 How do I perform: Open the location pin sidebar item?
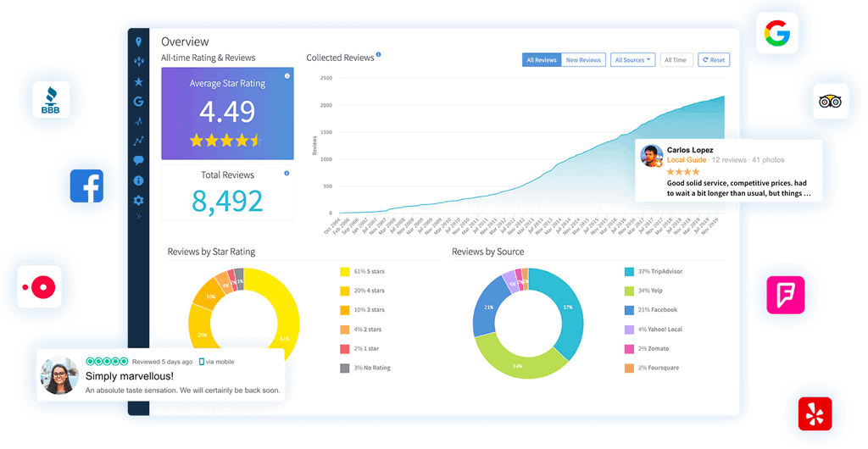tap(138, 42)
